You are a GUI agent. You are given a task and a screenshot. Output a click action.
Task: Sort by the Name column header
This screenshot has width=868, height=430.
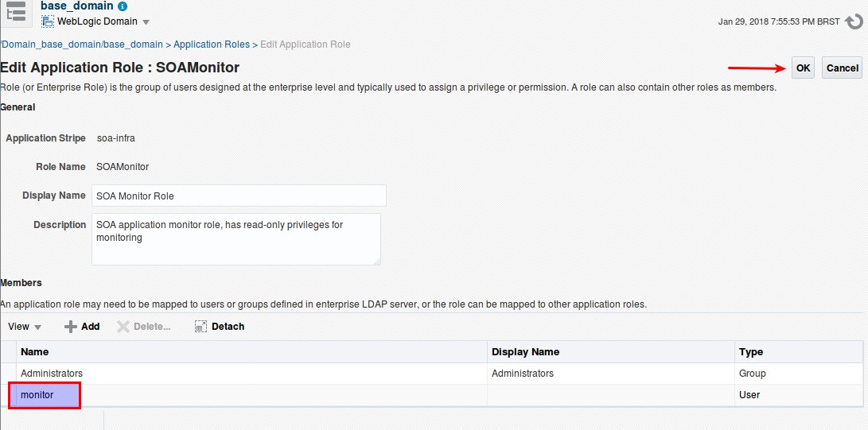[252, 352]
